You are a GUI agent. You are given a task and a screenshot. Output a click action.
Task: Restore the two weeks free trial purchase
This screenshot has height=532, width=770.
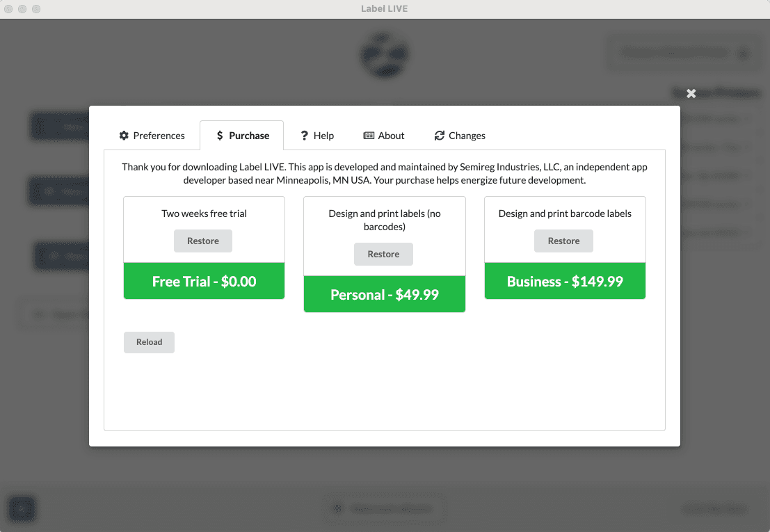[203, 241]
